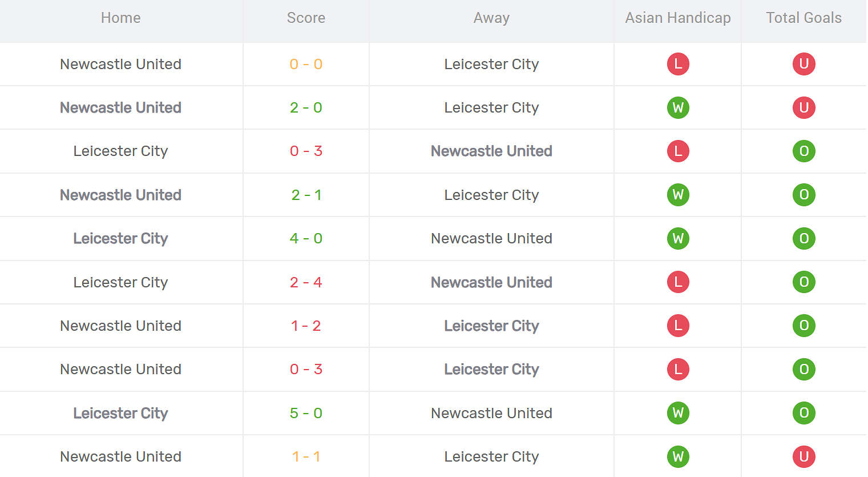Click the Total Goals column header
Viewport: 868px width, 477px height.
tap(804, 18)
